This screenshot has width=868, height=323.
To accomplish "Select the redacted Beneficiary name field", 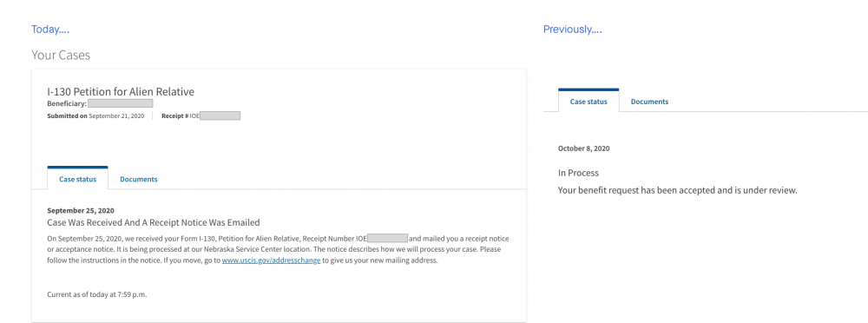I will 120,103.
